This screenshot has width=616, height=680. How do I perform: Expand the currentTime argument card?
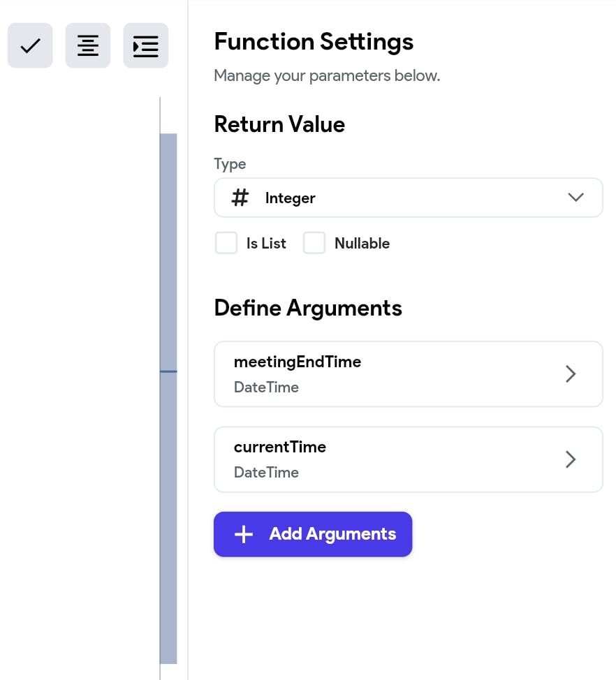[408, 459]
